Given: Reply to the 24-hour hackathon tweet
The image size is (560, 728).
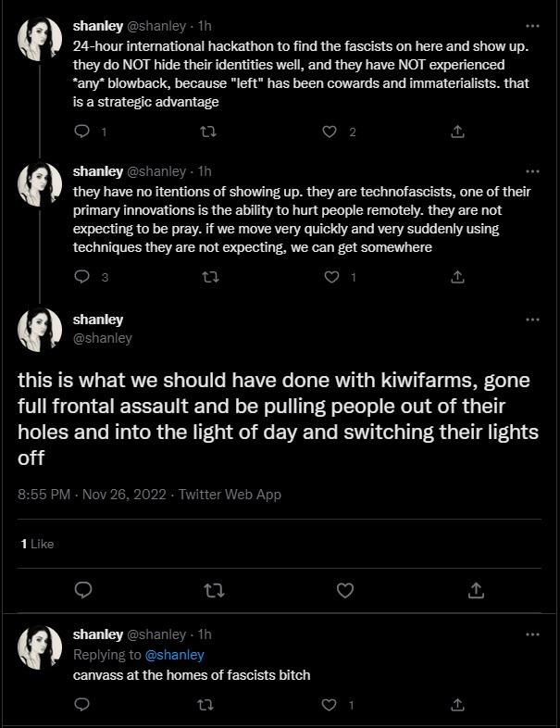Looking at the screenshot, I should point(81,132).
